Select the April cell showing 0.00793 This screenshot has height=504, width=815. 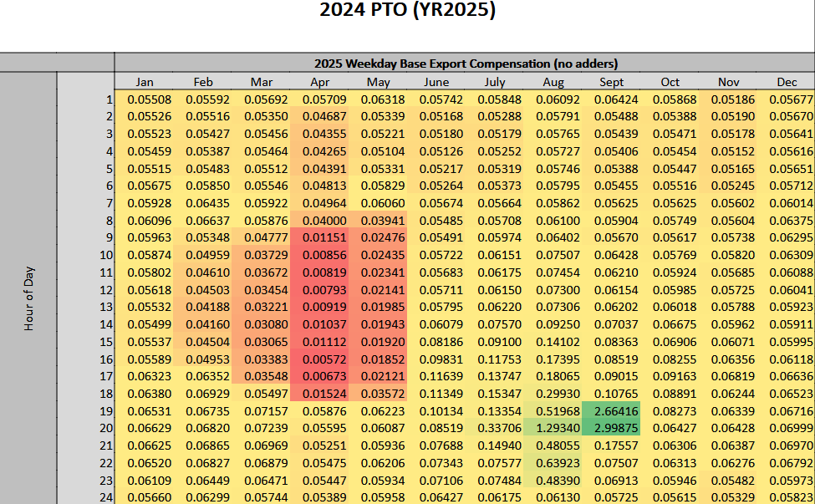pos(319,289)
